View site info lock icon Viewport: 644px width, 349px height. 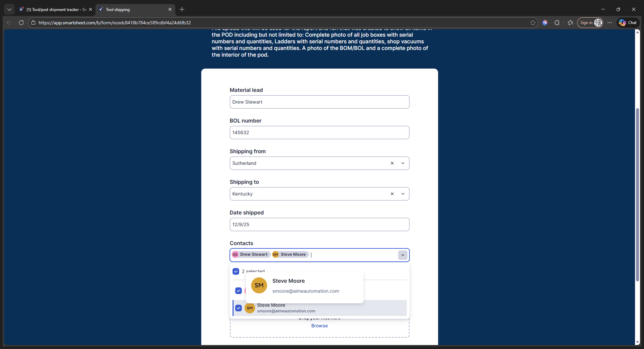(x=33, y=23)
